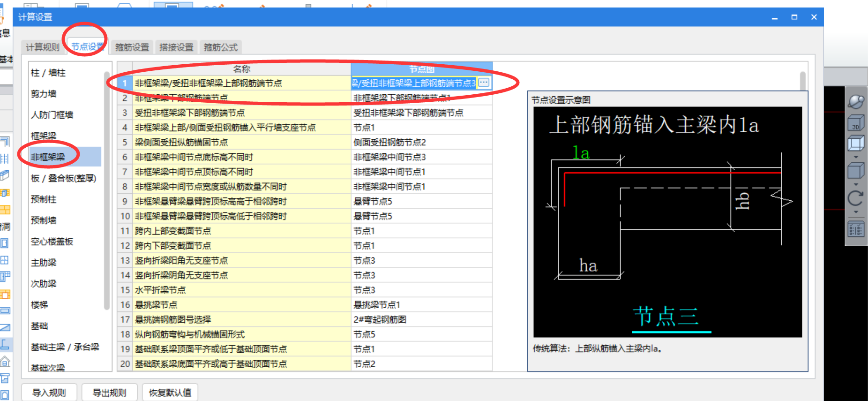Expand the arrow under the rotate icon
Viewport: 868px width, 401px height.
point(856,212)
